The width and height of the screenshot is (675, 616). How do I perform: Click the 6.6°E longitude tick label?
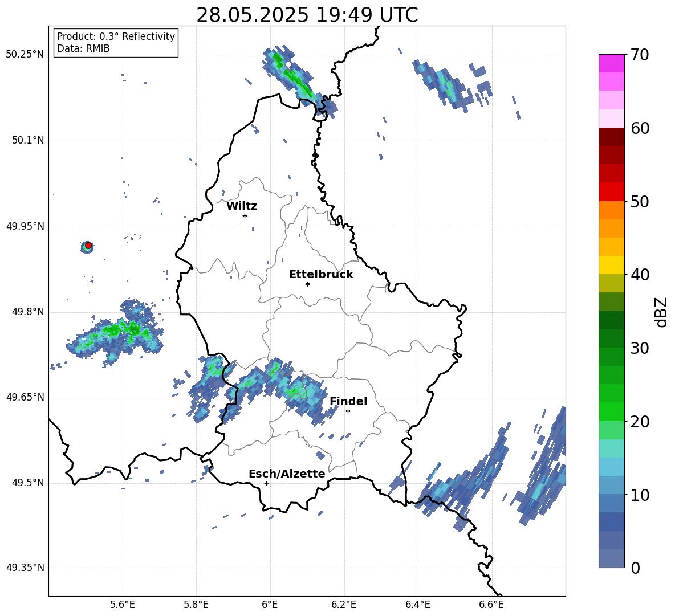click(491, 605)
